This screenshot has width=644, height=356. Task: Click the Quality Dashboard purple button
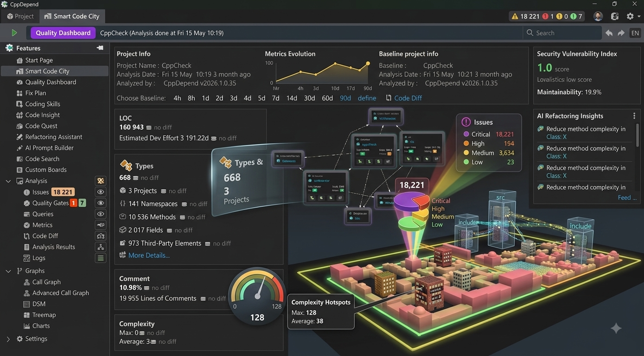pyautogui.click(x=63, y=33)
